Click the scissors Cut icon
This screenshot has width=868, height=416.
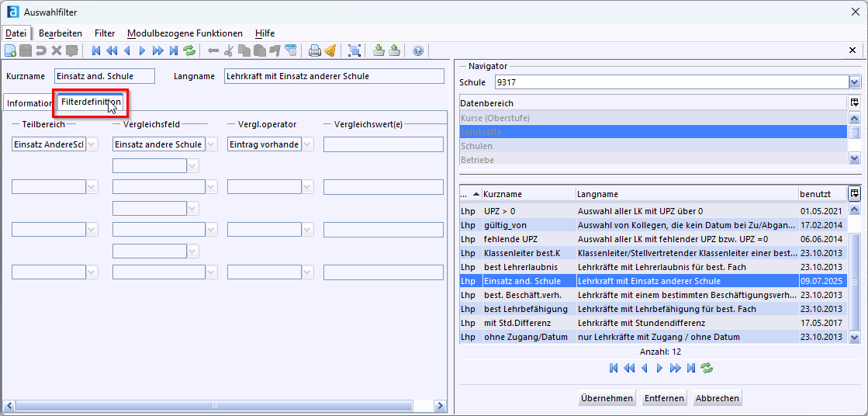coord(229,51)
